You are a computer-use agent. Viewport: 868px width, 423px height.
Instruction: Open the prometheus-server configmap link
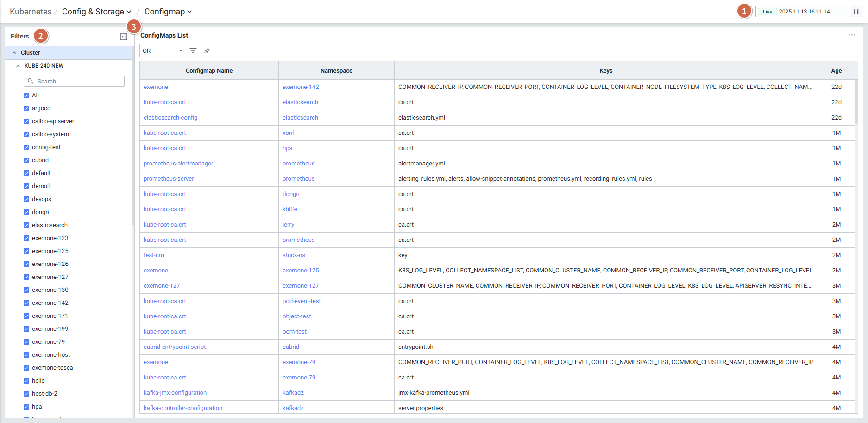pos(169,179)
